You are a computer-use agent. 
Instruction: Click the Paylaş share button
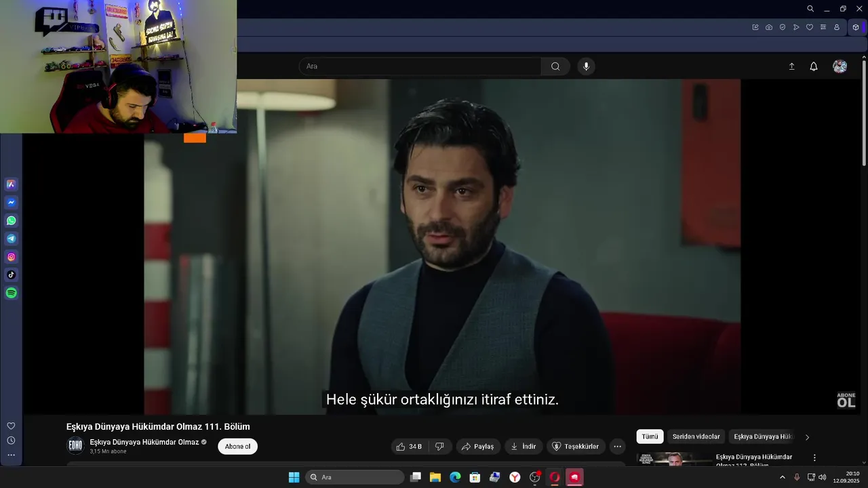point(478,447)
